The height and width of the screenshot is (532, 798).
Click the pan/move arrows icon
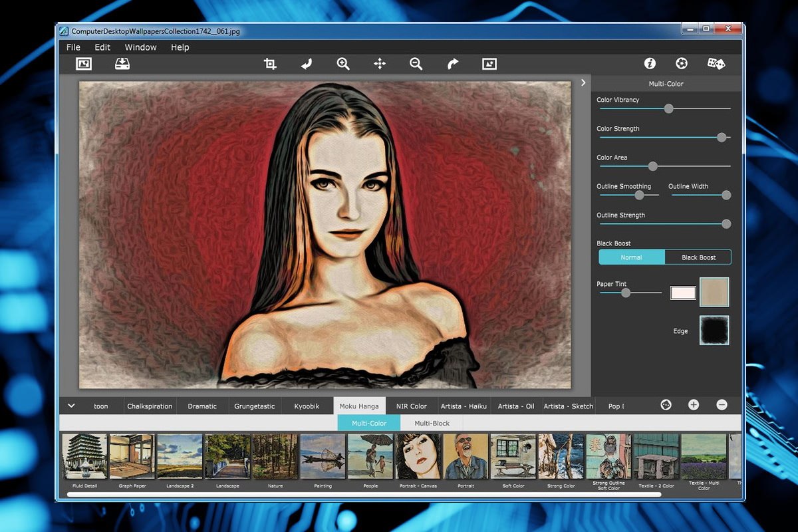click(380, 64)
